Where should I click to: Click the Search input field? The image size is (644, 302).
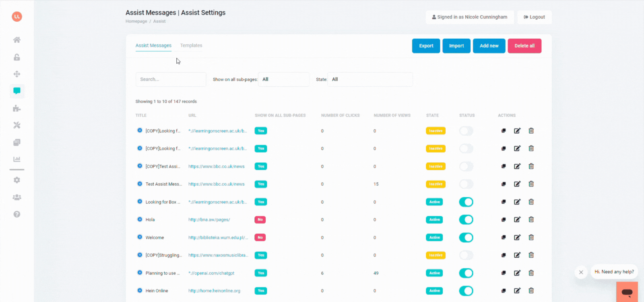click(171, 79)
